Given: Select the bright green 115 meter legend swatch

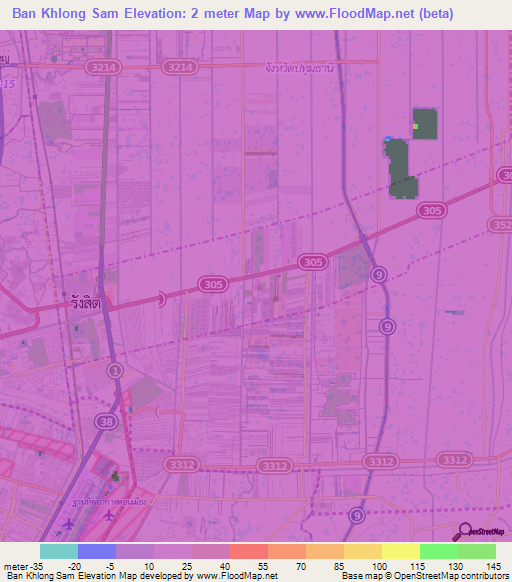Looking at the screenshot, I should (x=439, y=552).
